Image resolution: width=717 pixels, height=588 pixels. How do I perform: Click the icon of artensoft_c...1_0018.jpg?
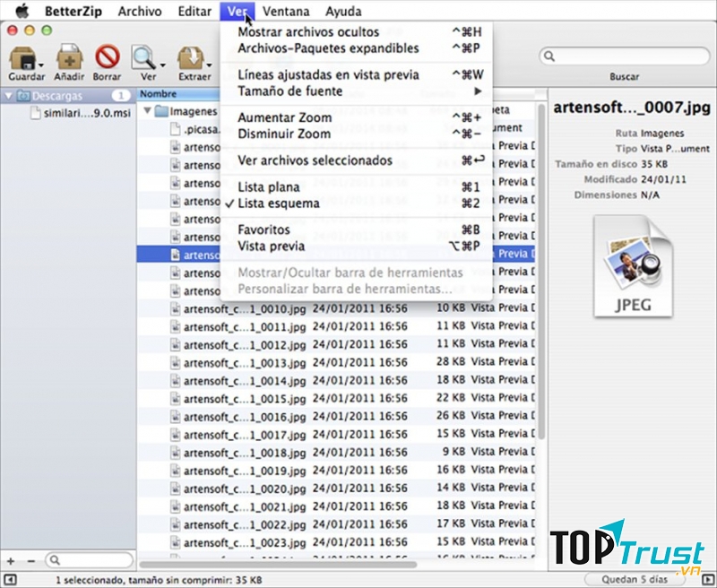tap(175, 452)
